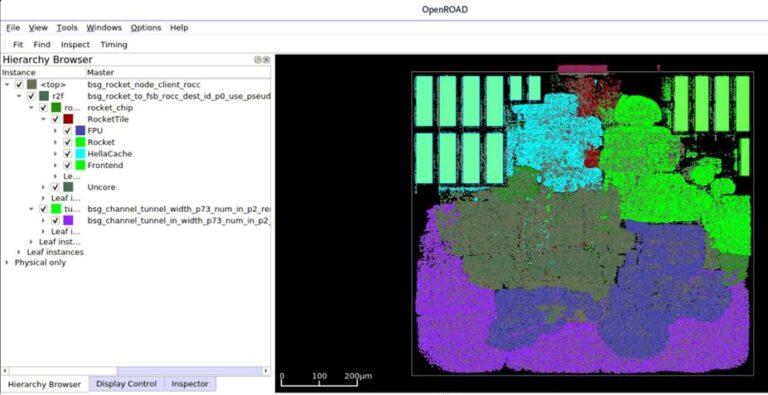Uncheck the <top> instance checkbox

[19, 84]
